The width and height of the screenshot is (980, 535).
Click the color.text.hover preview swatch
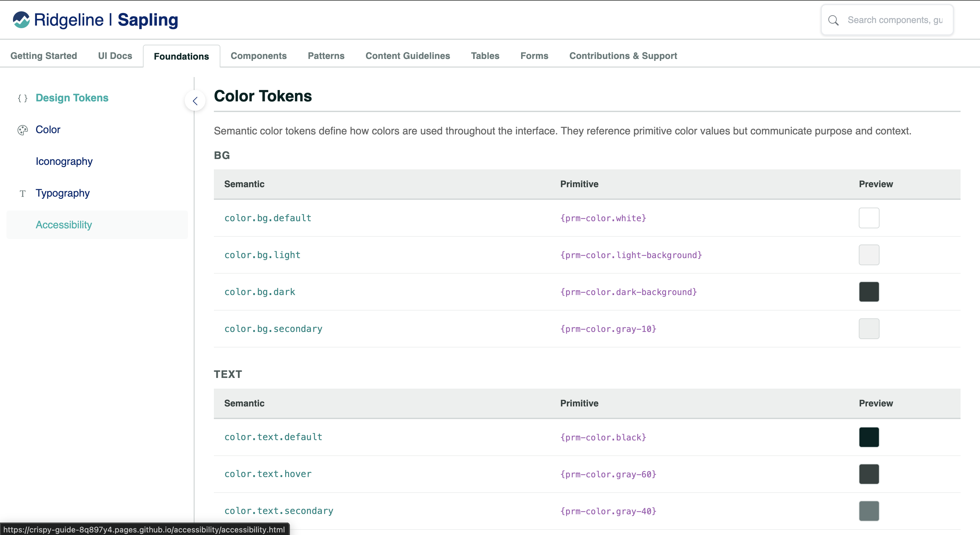tap(869, 474)
